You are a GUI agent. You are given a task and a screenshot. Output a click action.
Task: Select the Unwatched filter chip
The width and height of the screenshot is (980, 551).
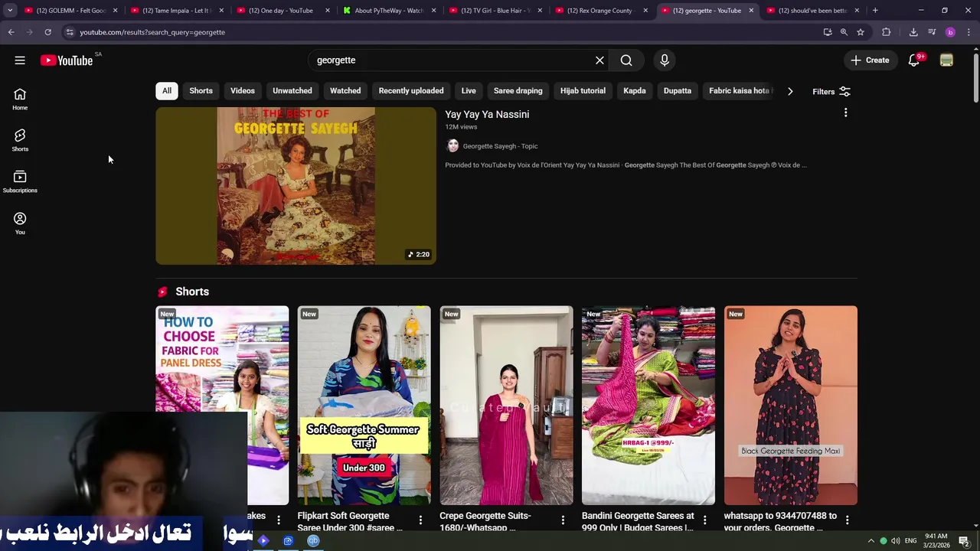tap(292, 90)
